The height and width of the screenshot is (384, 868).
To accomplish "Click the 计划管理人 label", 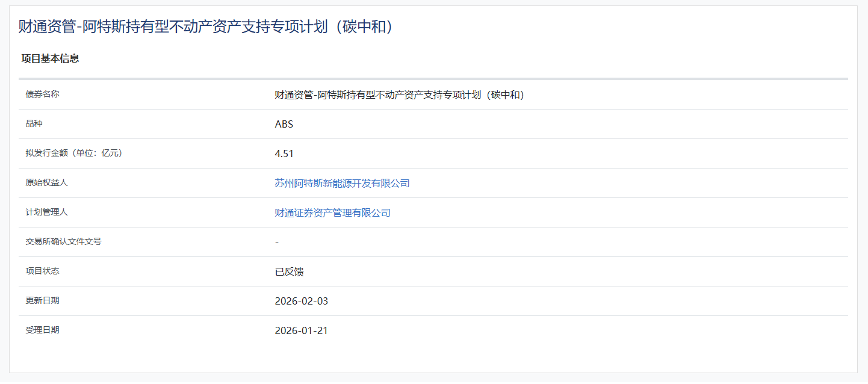I will click(46, 212).
